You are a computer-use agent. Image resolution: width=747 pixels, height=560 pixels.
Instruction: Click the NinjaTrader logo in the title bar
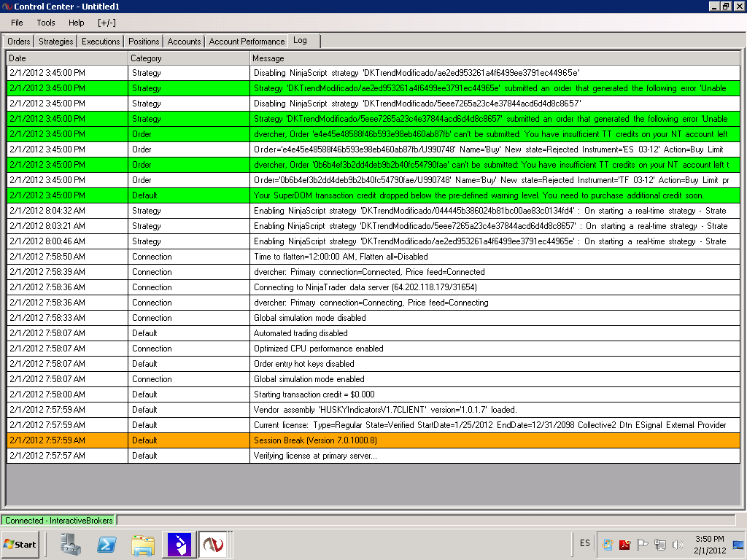click(x=7, y=6)
